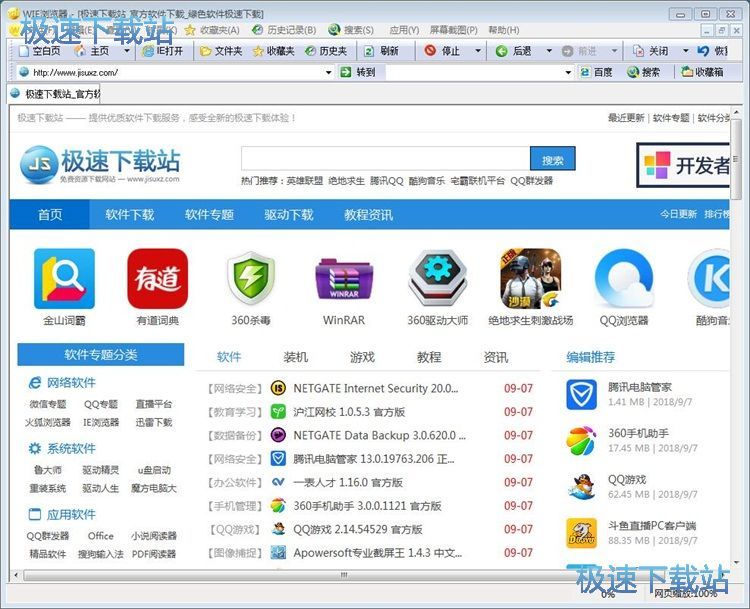Switch to the 游戏 content tab
750x609 pixels.
pyautogui.click(x=362, y=357)
